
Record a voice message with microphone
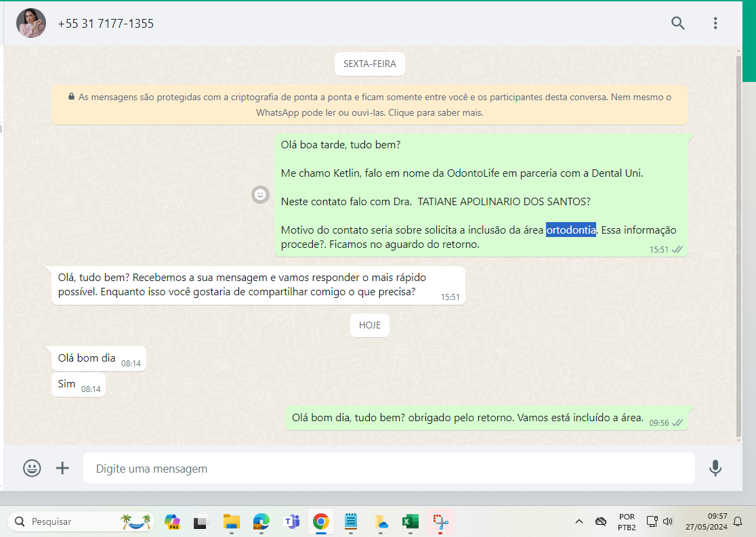tap(715, 468)
